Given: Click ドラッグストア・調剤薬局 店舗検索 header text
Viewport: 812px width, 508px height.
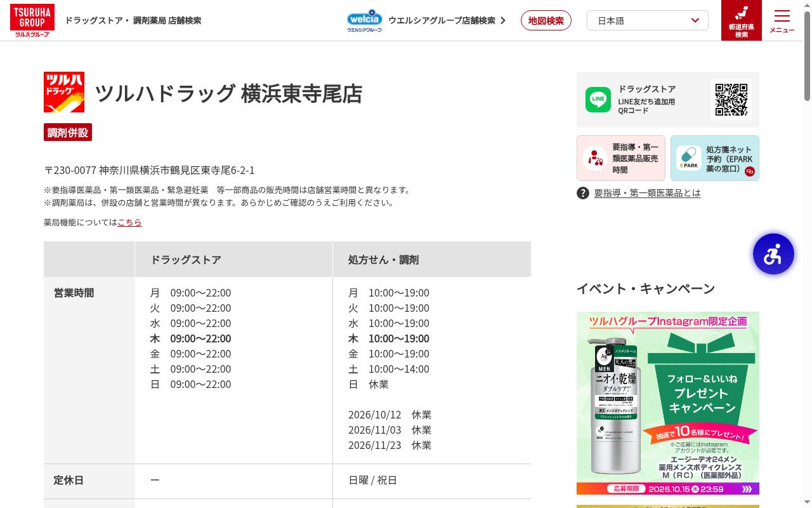Looking at the screenshot, I should tap(133, 20).
